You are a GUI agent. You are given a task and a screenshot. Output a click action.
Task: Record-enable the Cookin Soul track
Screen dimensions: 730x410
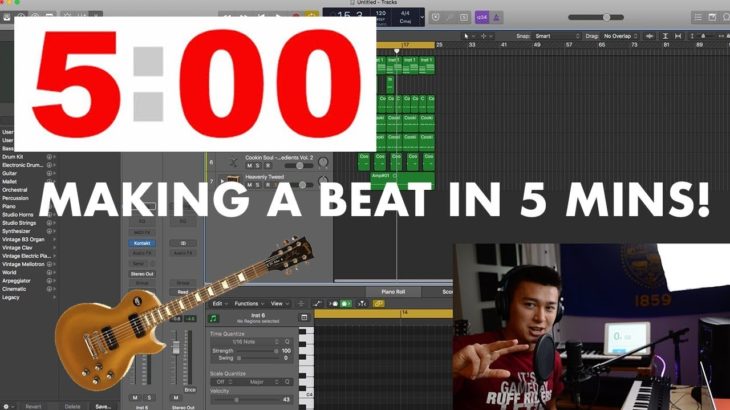(268, 166)
